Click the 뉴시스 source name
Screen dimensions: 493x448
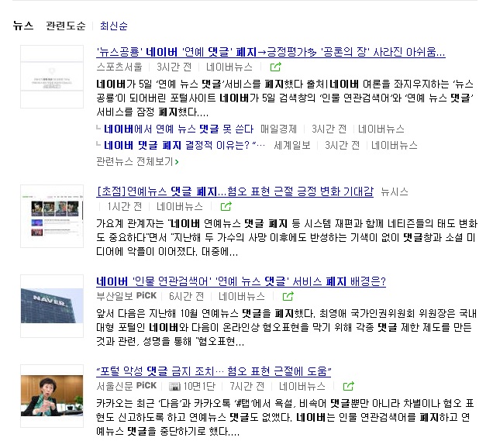(395, 191)
